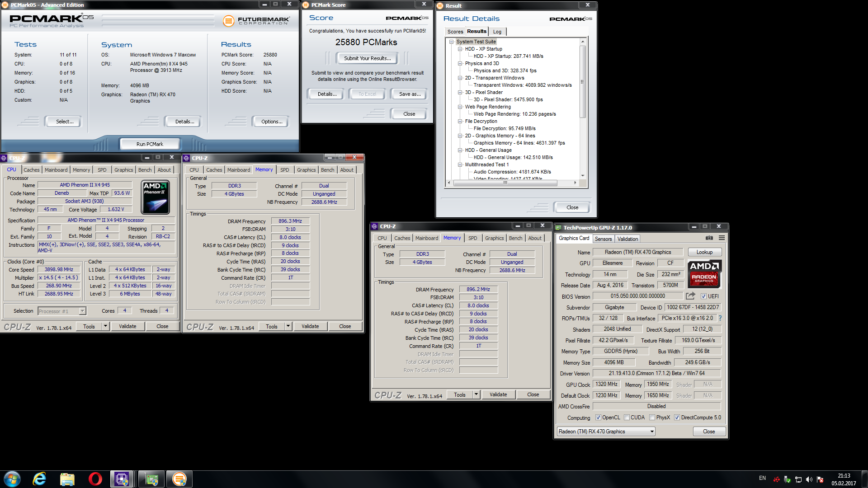Click the Action Center flag tray icon
Image resolution: width=868 pixels, height=488 pixels.
click(820, 479)
